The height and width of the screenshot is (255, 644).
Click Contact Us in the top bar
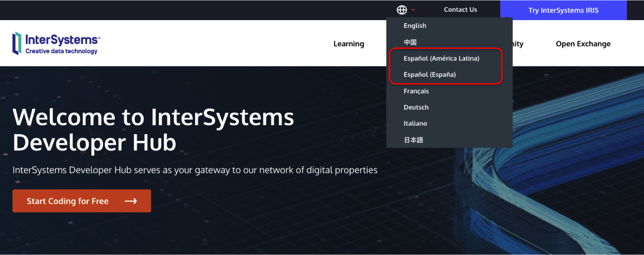[460, 9]
